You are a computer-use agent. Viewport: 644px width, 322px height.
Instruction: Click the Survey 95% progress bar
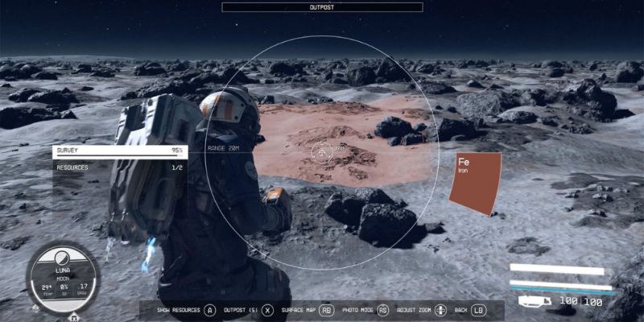[x=120, y=152]
